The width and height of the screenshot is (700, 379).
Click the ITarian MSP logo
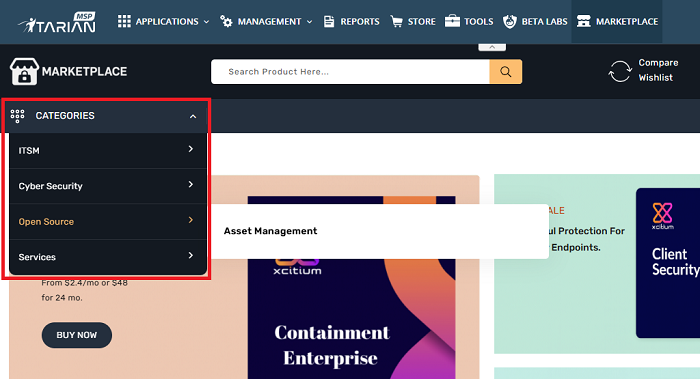(x=57, y=22)
